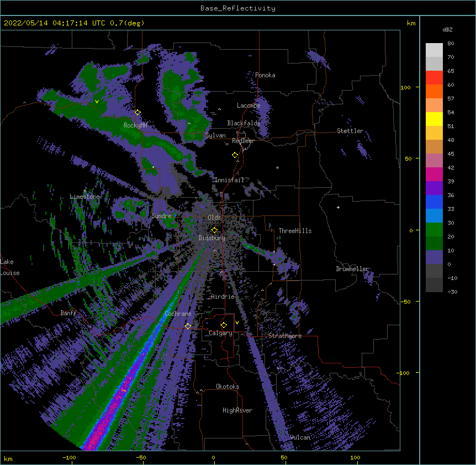
Task: Click the Limestone label
Action: click(x=84, y=197)
